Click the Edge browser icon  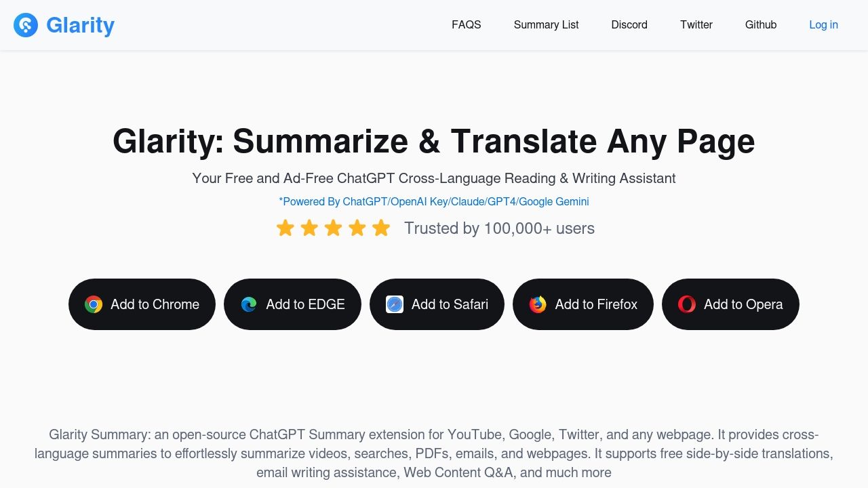[x=249, y=304]
